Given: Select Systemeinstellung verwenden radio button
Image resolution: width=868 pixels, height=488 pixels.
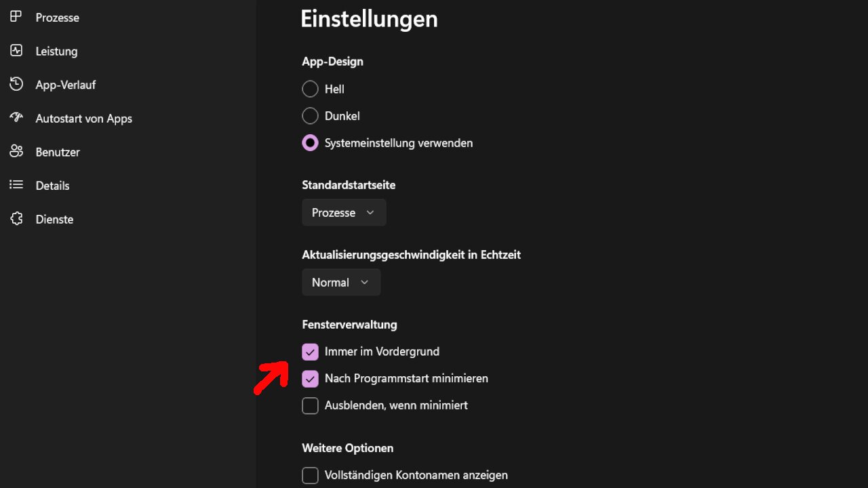Looking at the screenshot, I should click(x=310, y=143).
